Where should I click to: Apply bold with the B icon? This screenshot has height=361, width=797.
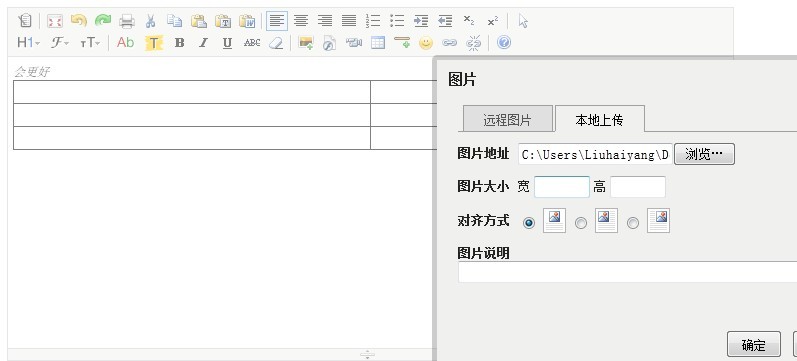coord(179,43)
